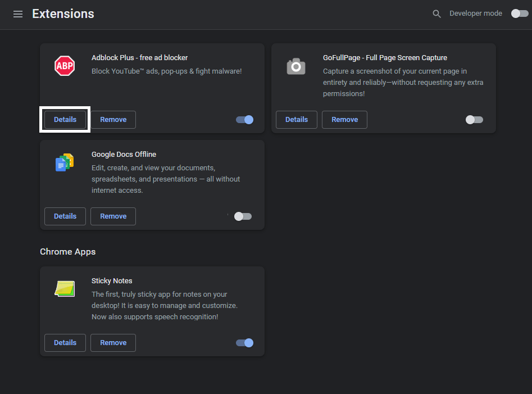Click the 'Google Docs Offline' title
The image size is (532, 394).
click(124, 155)
